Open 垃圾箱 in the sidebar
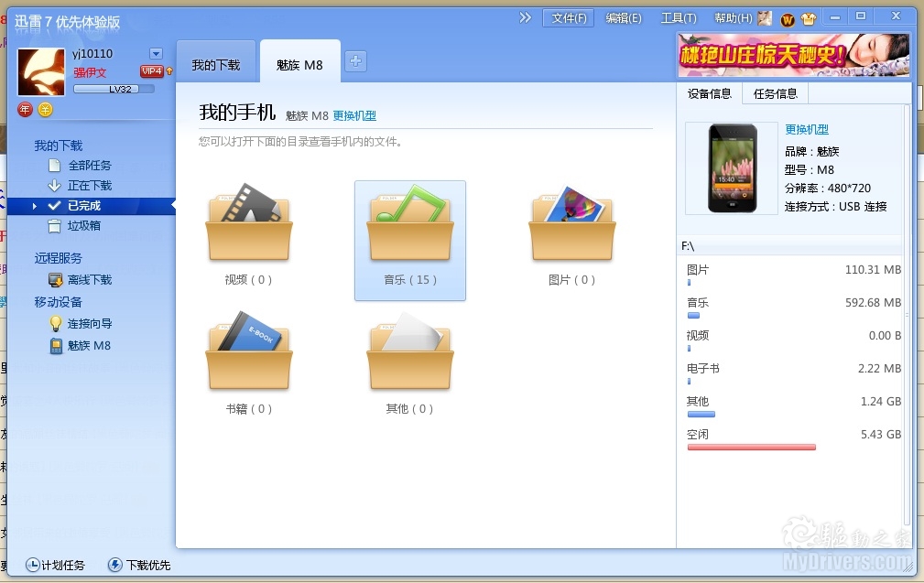The image size is (924, 583). click(x=75, y=225)
